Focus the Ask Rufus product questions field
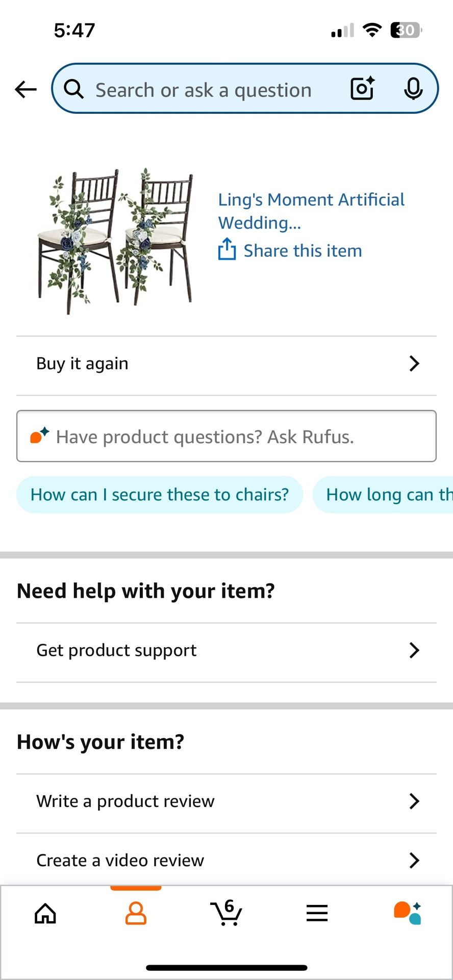 pyautogui.click(x=226, y=436)
